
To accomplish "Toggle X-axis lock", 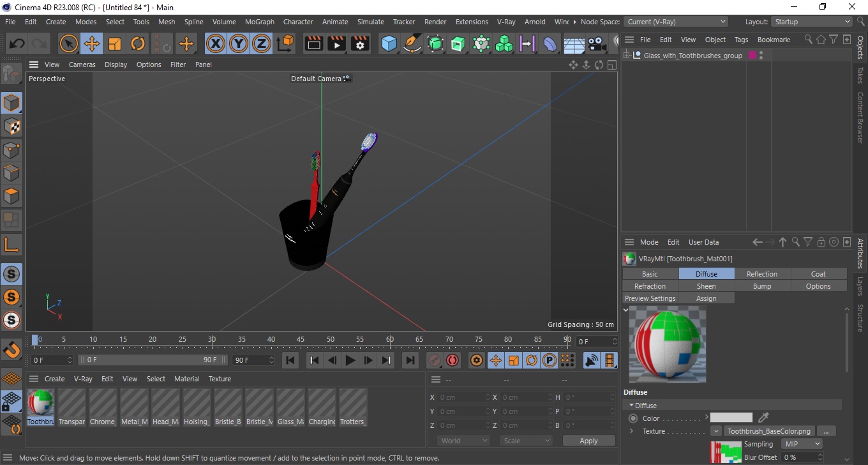I will (x=216, y=43).
